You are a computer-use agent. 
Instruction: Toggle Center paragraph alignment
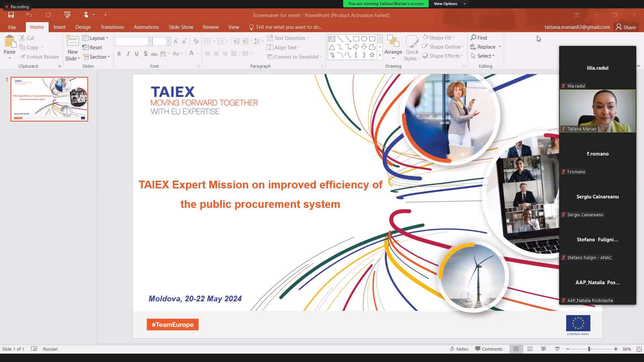(x=216, y=54)
